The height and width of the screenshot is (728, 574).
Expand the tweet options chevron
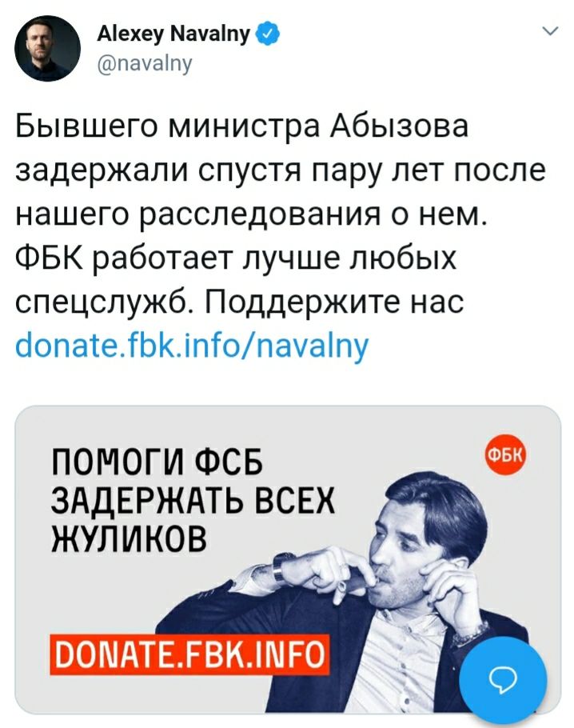pyautogui.click(x=550, y=31)
